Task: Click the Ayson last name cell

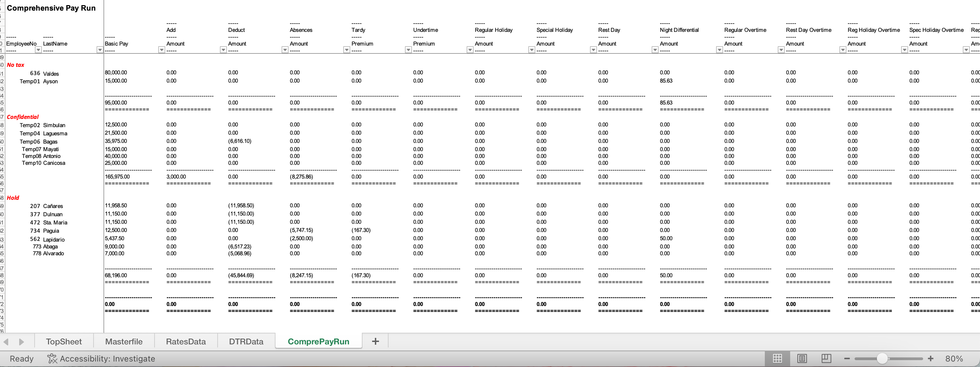Action: point(51,82)
